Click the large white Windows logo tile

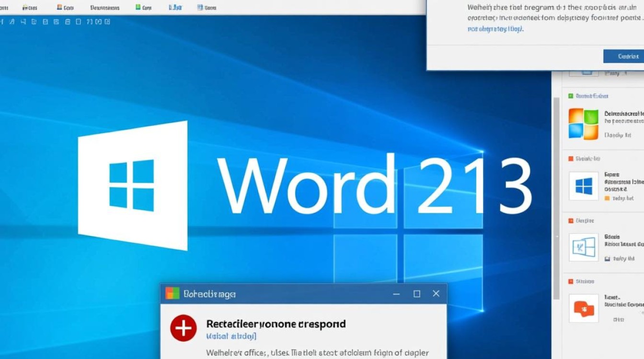(132, 185)
